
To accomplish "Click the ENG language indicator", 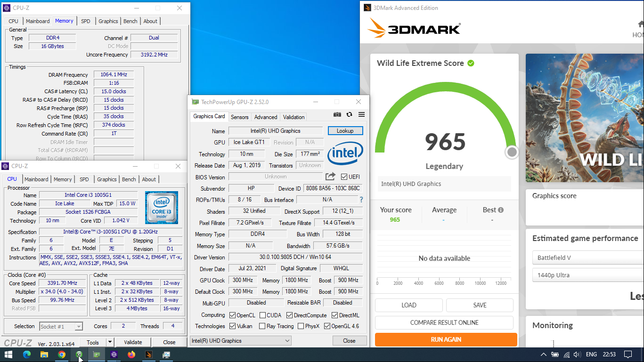I will [591, 354].
